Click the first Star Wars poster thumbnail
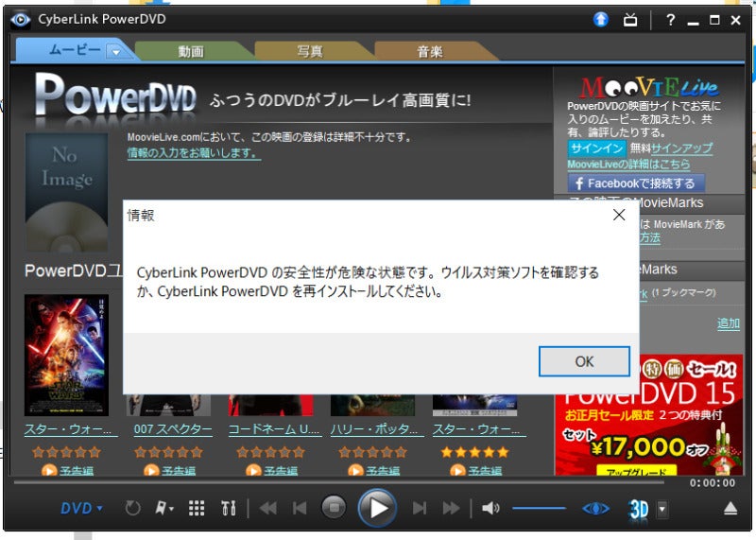This screenshot has height=540, width=756. [x=66, y=356]
